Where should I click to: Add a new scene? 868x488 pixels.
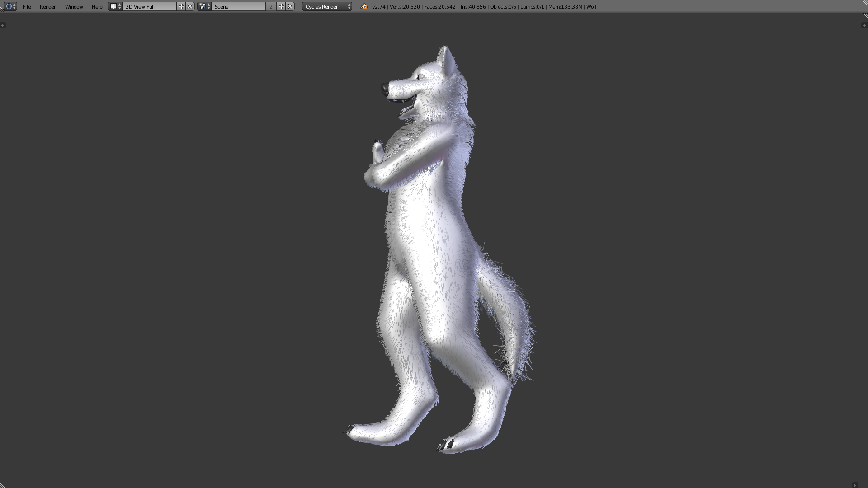click(282, 6)
